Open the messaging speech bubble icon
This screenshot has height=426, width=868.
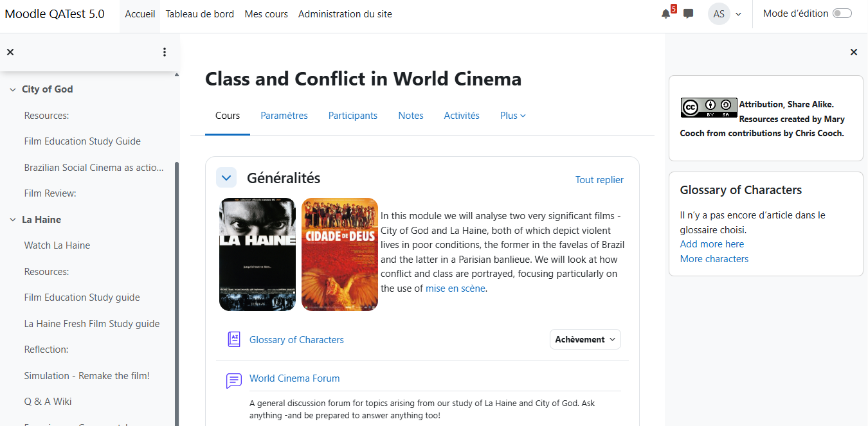coord(688,14)
